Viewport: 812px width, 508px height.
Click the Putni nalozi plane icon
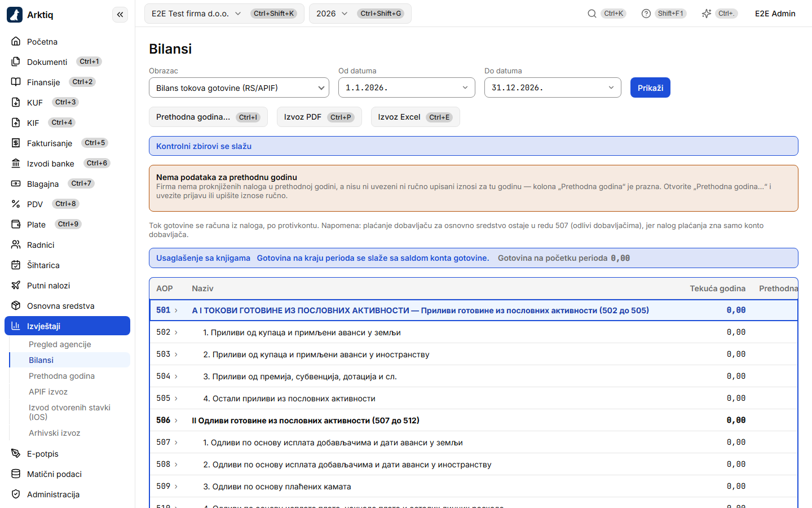16,285
